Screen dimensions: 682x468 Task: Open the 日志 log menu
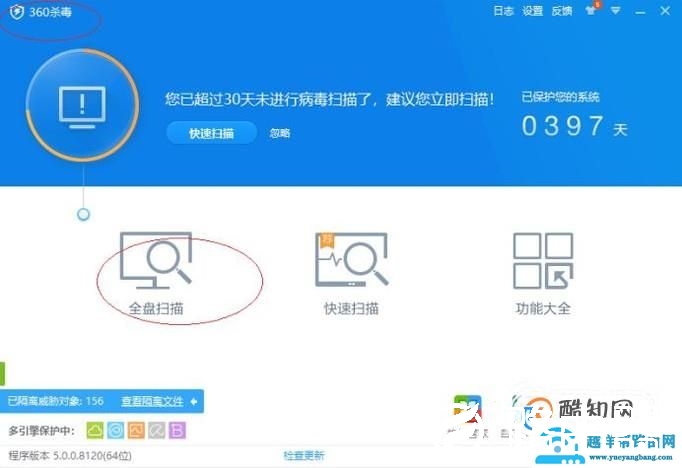point(503,11)
